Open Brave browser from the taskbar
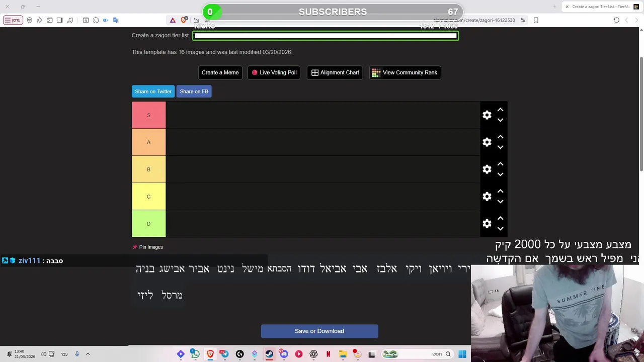The width and height of the screenshot is (644, 362). [x=210, y=354]
